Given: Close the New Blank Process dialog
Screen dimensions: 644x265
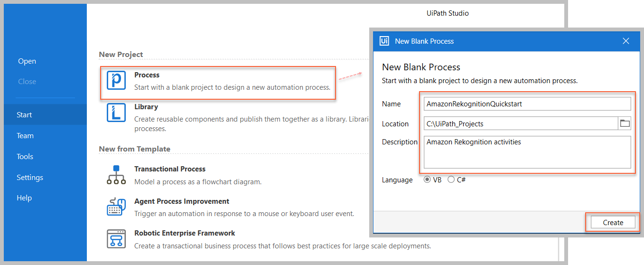Looking at the screenshot, I should tap(626, 41).
